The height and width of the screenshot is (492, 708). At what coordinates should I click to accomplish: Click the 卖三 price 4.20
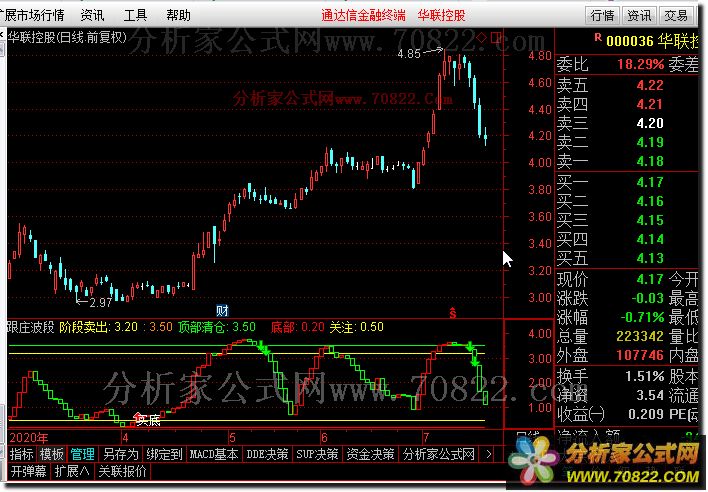(650, 123)
